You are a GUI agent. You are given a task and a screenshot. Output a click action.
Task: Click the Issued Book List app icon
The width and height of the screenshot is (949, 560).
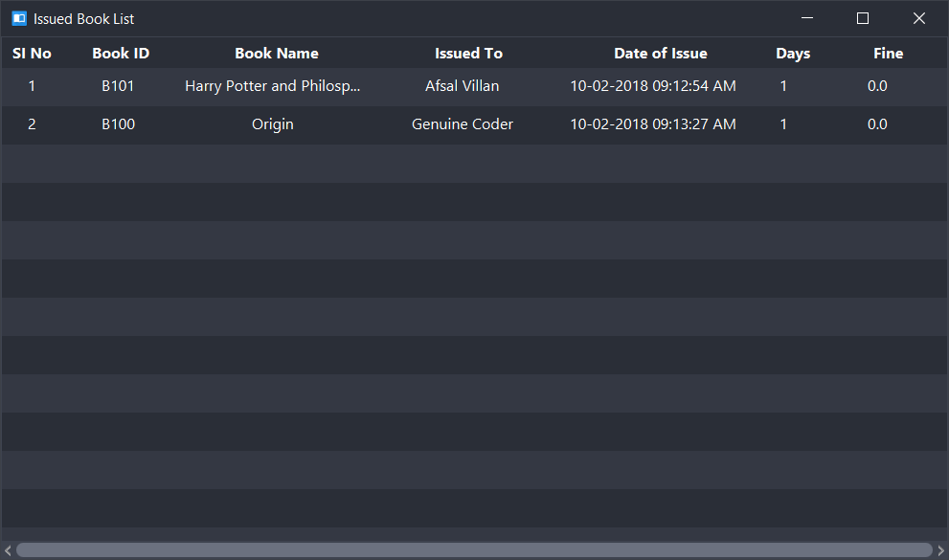pyautogui.click(x=18, y=18)
